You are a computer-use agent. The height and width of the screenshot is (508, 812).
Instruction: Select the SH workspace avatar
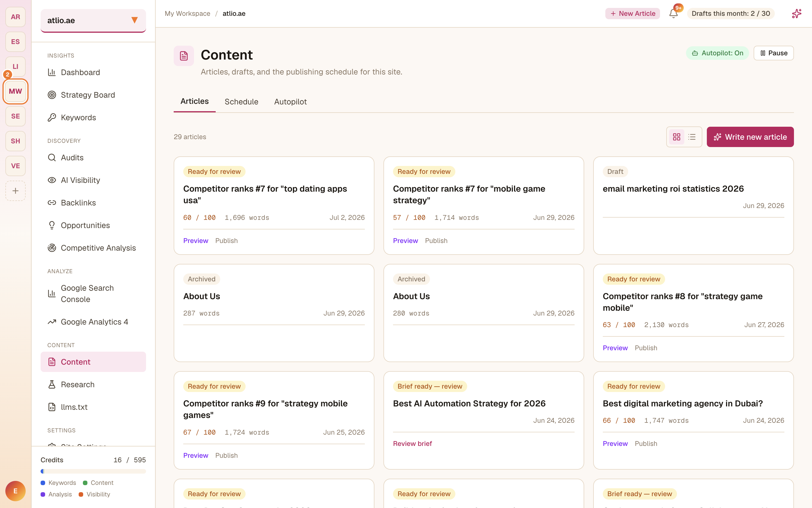tap(16, 141)
